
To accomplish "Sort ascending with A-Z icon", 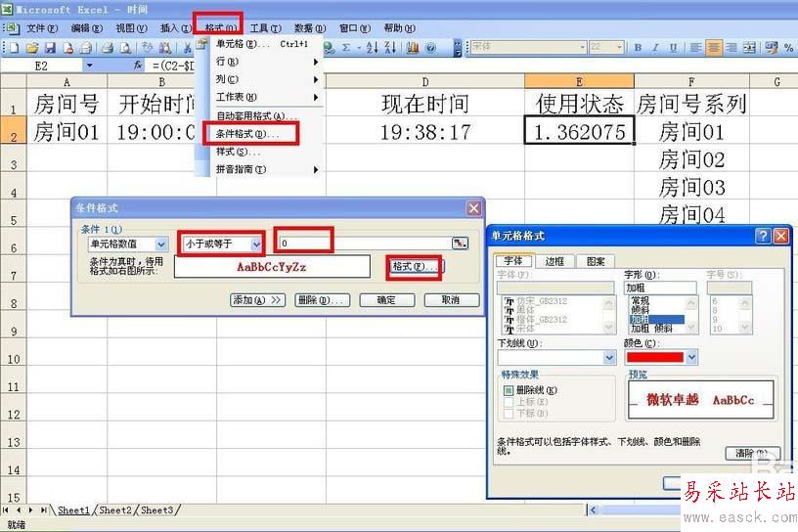I will pos(372,48).
